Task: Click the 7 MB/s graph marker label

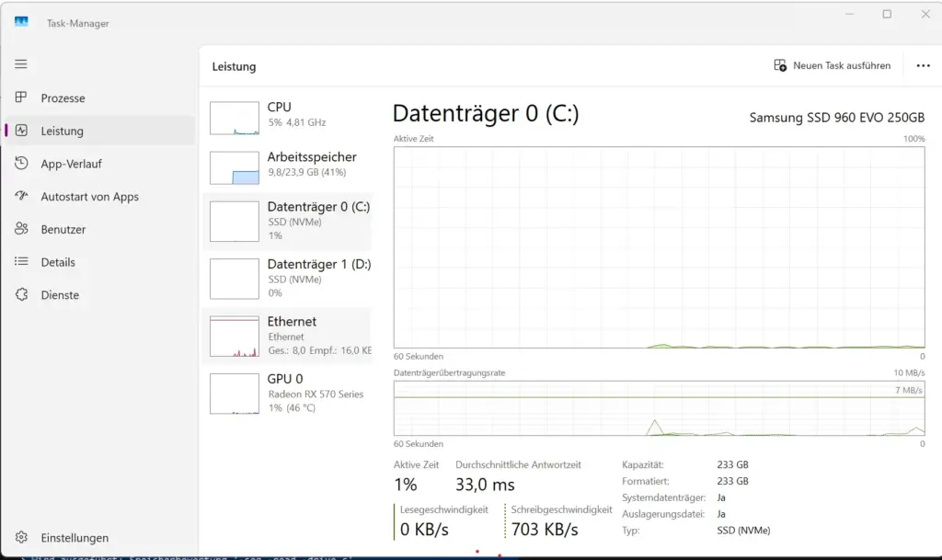Action: [x=908, y=390]
